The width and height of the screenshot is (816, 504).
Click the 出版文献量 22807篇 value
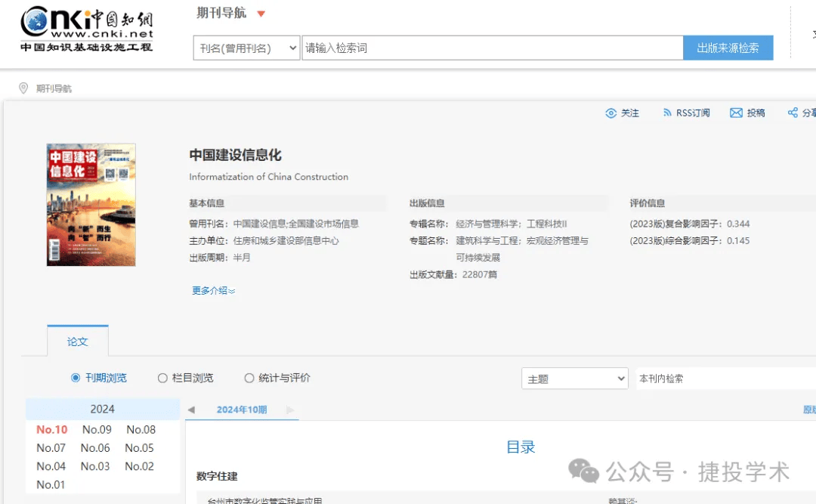(x=480, y=274)
